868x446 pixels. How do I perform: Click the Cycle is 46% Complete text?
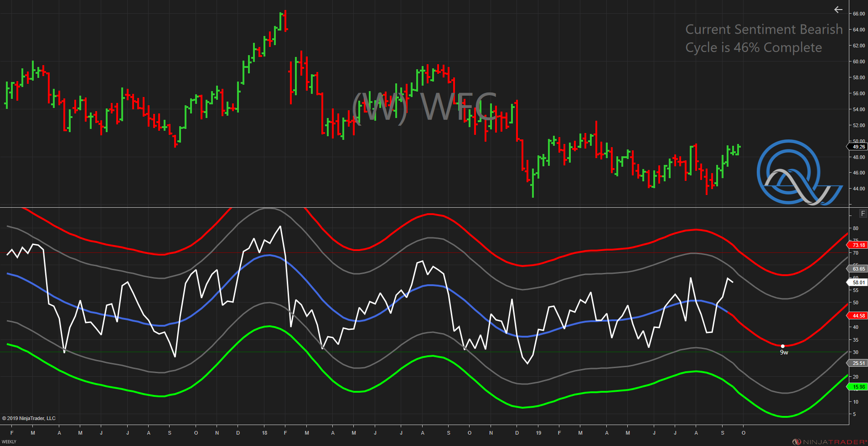[x=754, y=47]
